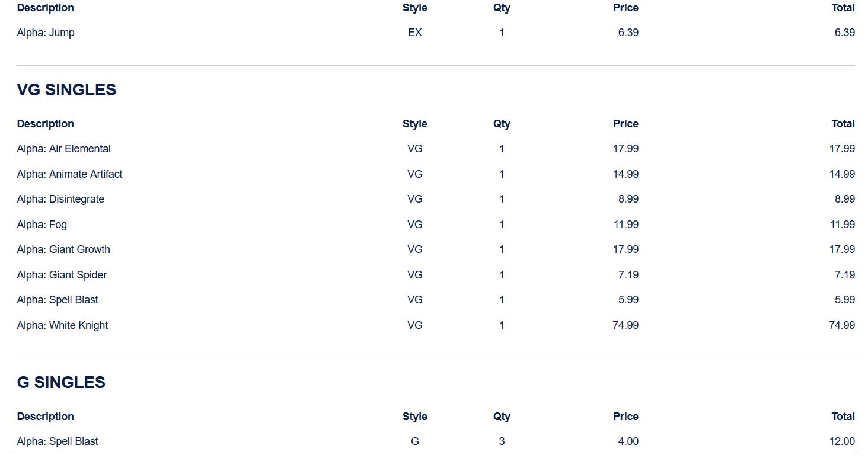This screenshot has height=458, width=868.
Task: Click the 4.00 price in G singles
Action: [x=628, y=441]
